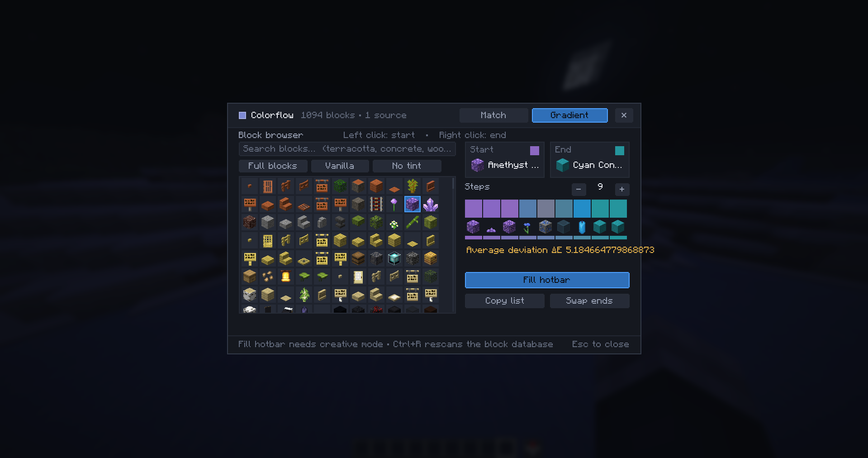Click the cornflower gradient result icon

click(527, 226)
